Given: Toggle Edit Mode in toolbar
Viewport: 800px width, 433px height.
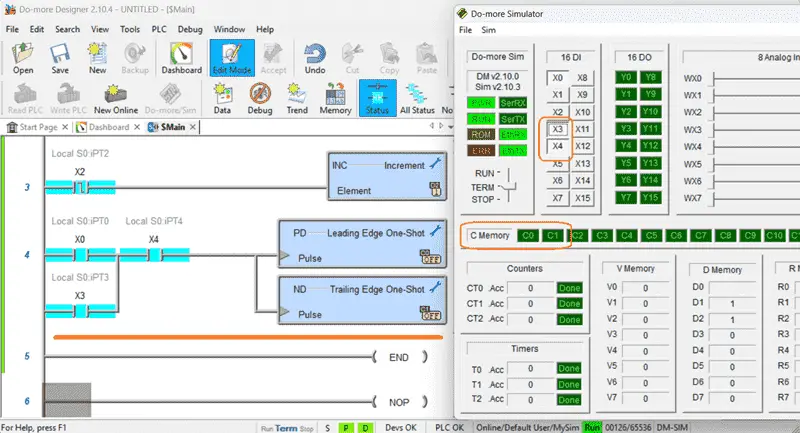Looking at the screenshot, I should pyautogui.click(x=232, y=58).
